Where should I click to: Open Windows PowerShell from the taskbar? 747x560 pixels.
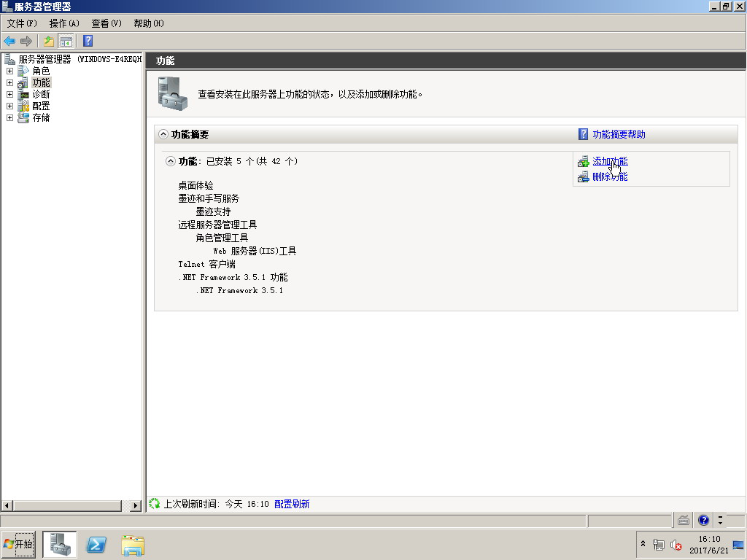(x=96, y=544)
